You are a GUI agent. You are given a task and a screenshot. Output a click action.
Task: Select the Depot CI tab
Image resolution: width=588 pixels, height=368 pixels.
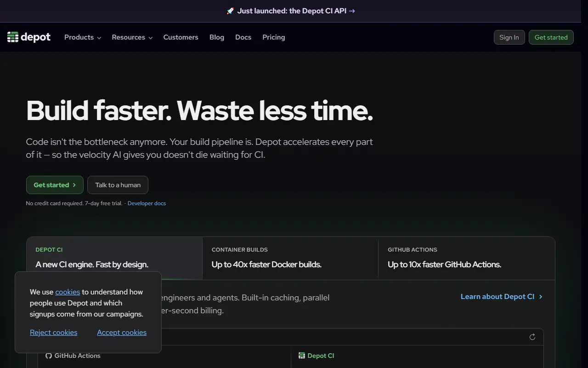(x=114, y=258)
